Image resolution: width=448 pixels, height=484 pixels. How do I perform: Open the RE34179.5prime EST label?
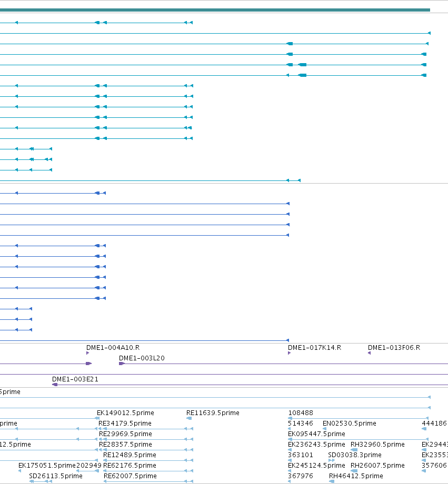click(x=125, y=423)
